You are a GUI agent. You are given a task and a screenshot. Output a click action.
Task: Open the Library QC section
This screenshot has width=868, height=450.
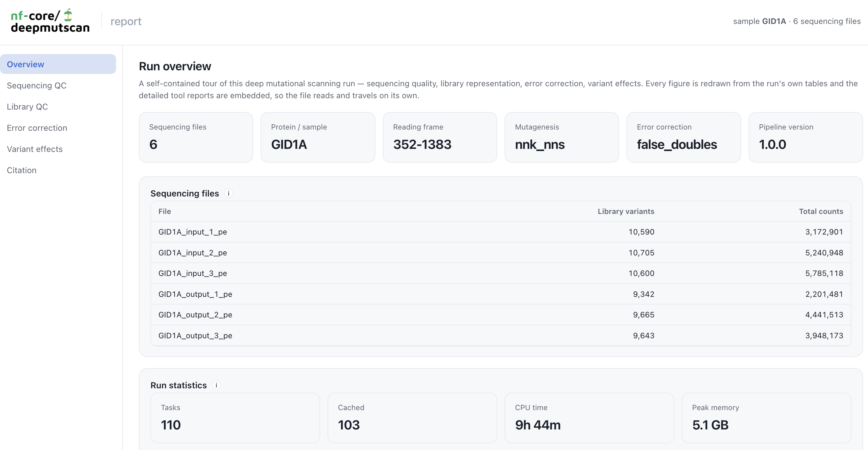tap(58, 107)
